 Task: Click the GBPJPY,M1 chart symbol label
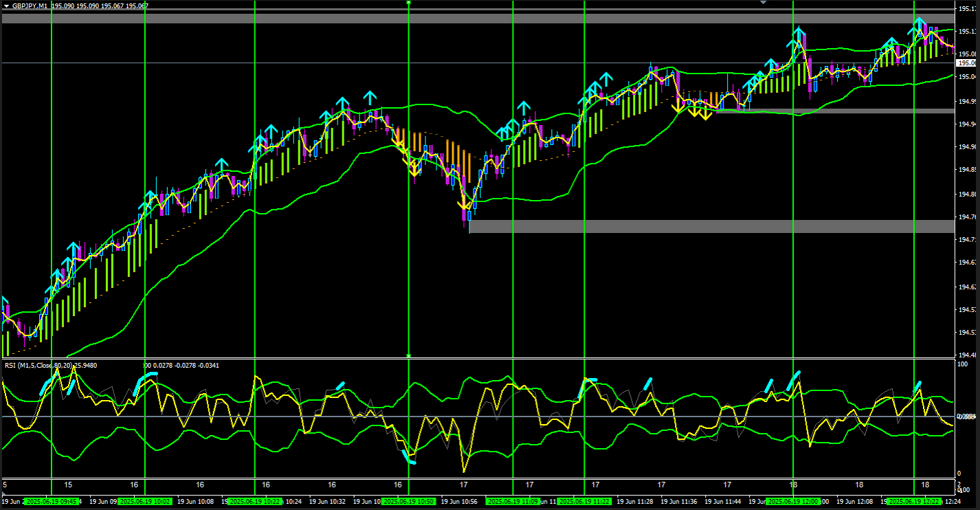(x=31, y=5)
